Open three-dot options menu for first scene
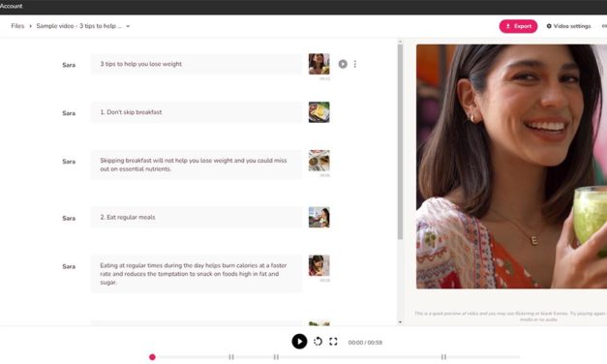Screen dimensions: 607x364 pos(355,64)
